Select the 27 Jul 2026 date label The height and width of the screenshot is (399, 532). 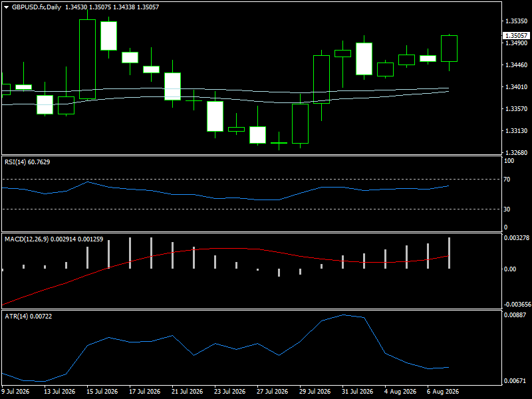tap(273, 392)
